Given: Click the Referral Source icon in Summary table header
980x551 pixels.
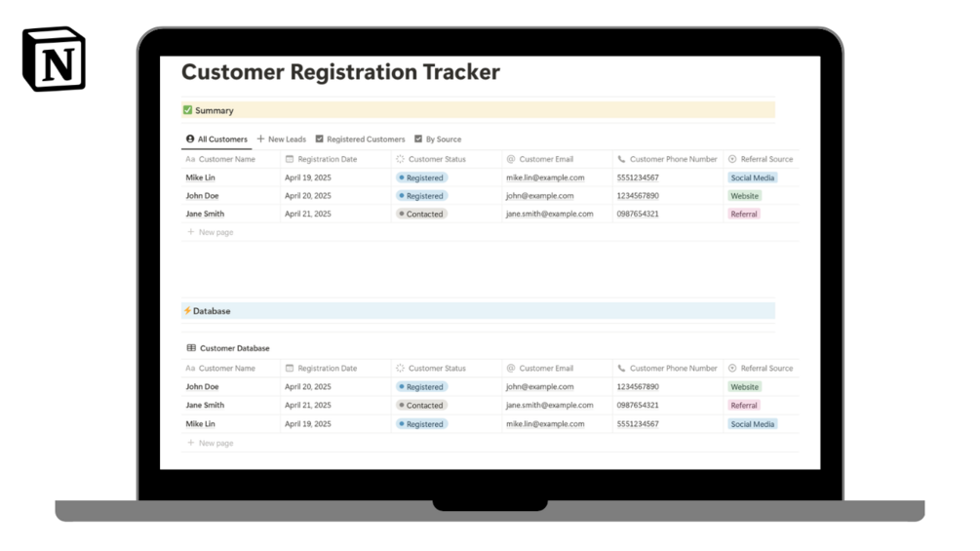Looking at the screenshot, I should tap(732, 159).
